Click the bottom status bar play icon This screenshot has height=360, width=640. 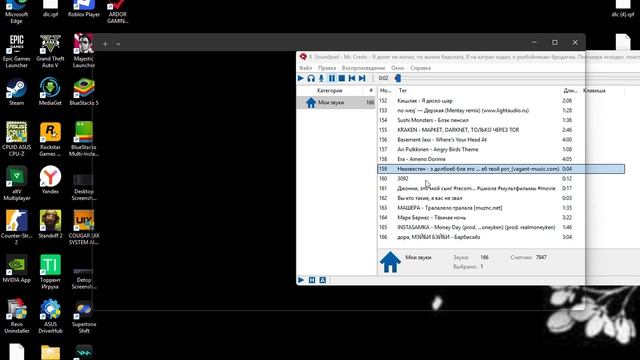[x=301, y=280]
